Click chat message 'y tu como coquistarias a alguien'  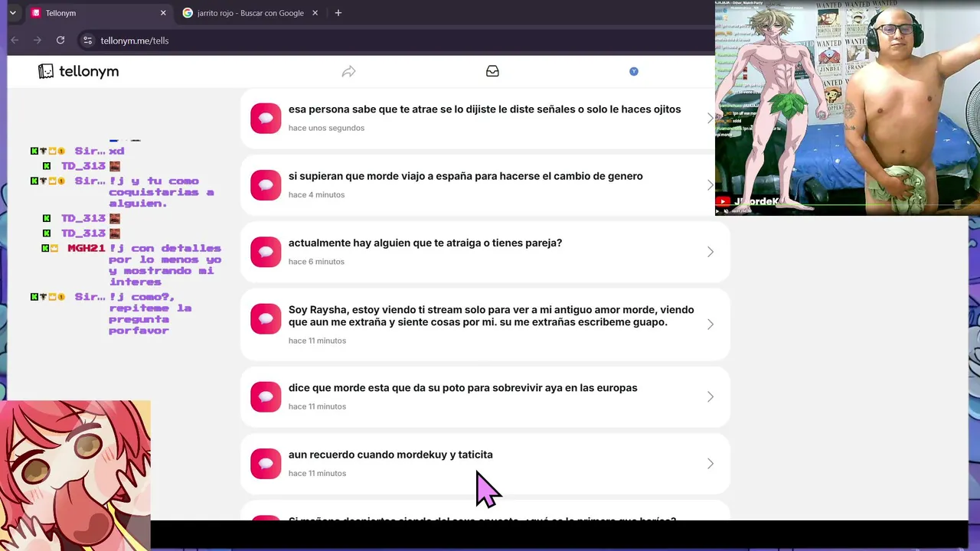tap(162, 192)
